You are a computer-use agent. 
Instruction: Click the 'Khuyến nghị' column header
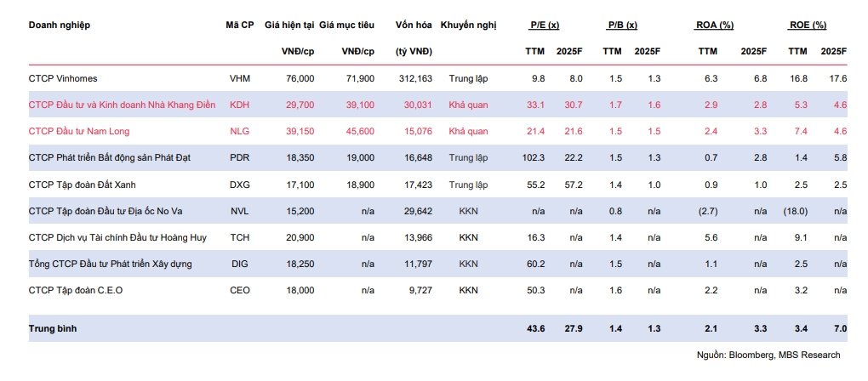(468, 26)
